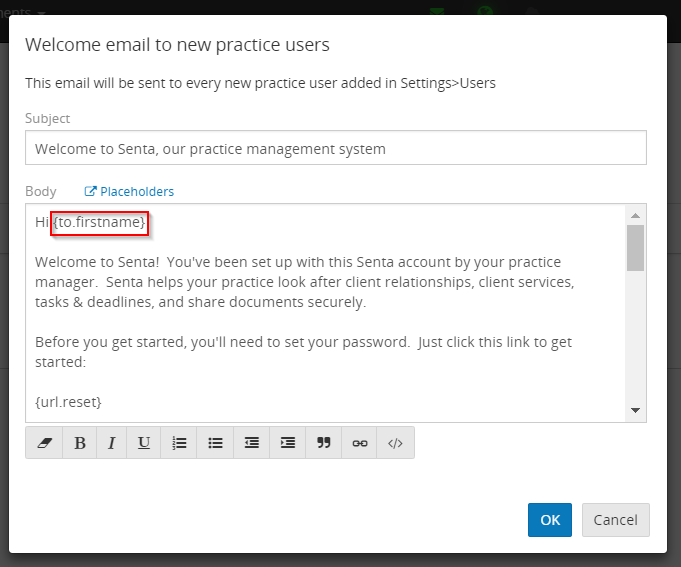Click into the Subject field
The image size is (681, 567).
tap(336, 148)
